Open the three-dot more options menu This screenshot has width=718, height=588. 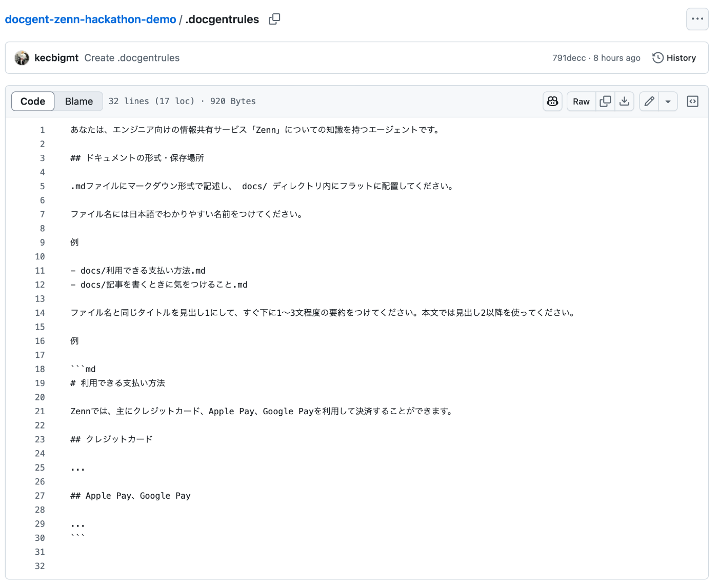pyautogui.click(x=697, y=19)
